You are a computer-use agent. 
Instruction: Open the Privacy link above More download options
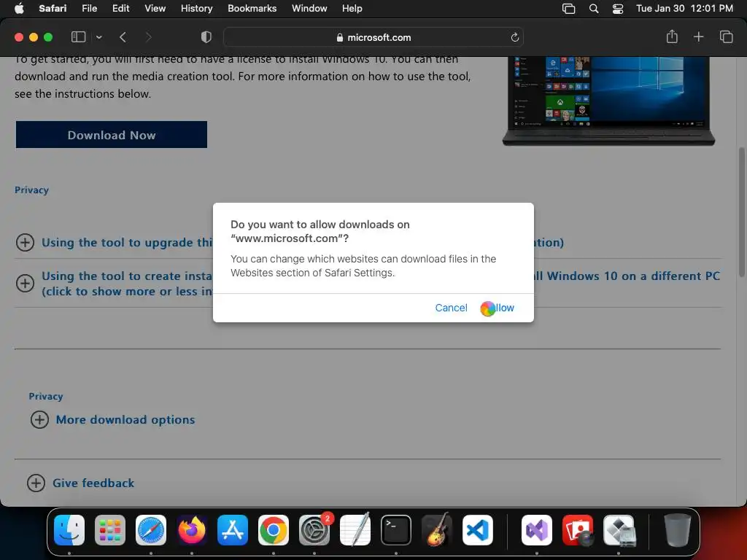point(46,396)
